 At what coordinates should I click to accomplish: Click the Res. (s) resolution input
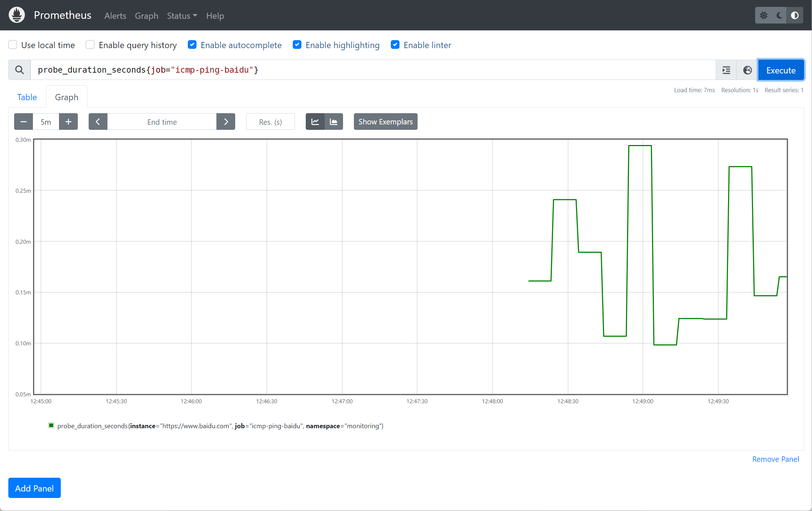[x=270, y=122]
